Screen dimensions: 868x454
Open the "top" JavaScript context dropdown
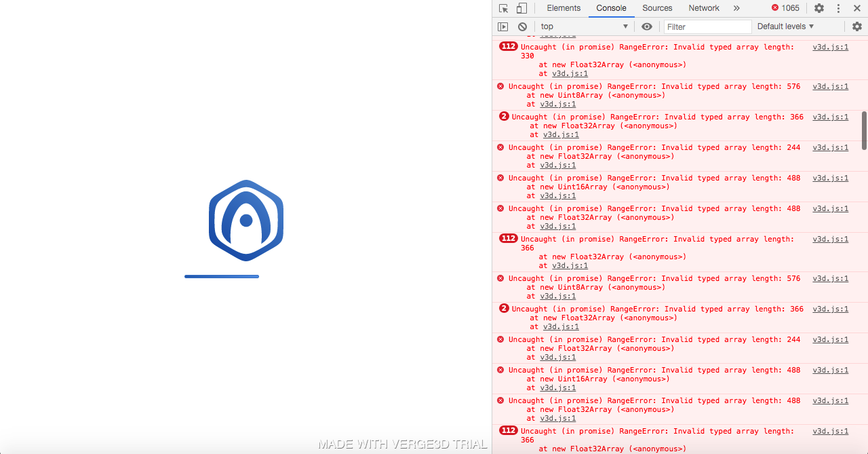[585, 26]
